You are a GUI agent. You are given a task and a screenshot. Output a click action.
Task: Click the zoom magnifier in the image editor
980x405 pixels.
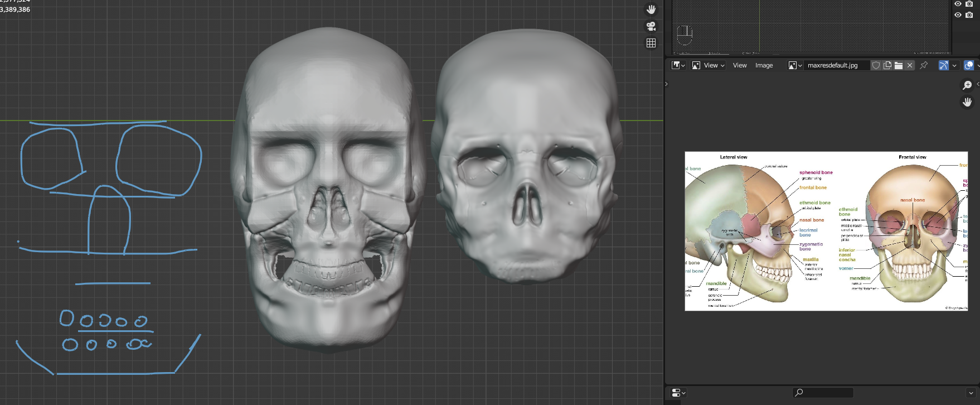coord(967,85)
